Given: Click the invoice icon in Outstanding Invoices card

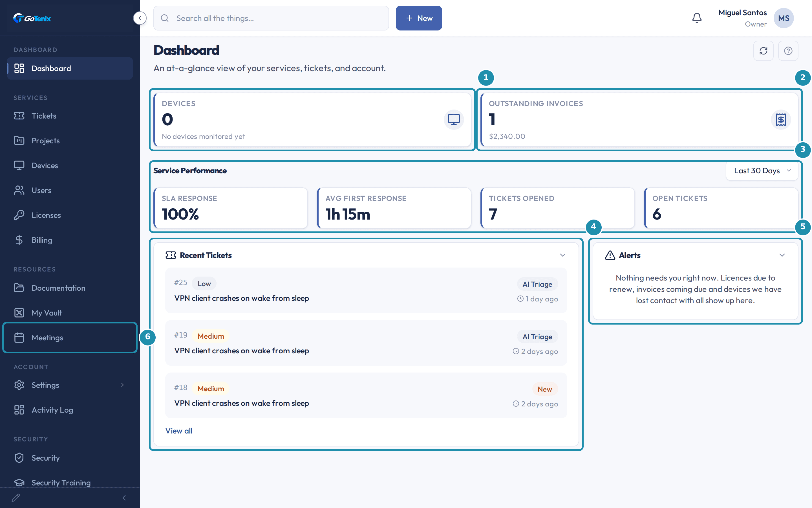Looking at the screenshot, I should 781,120.
